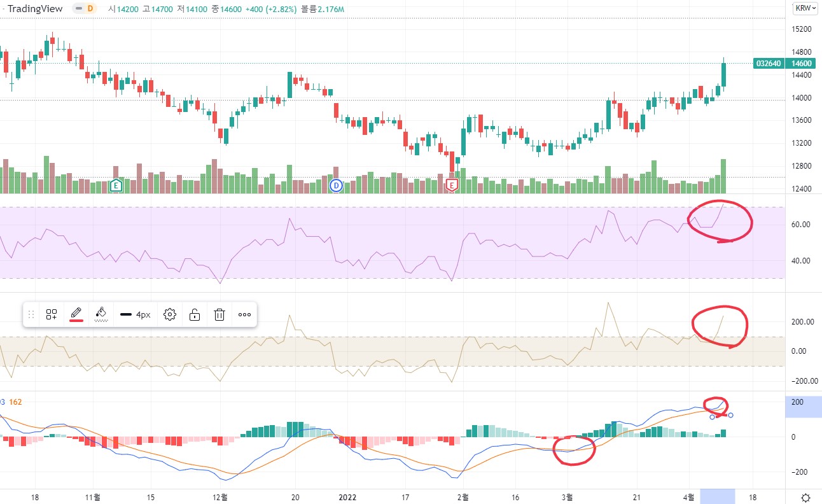Click the 12400 price axis label
The image size is (822, 504).
(801, 190)
